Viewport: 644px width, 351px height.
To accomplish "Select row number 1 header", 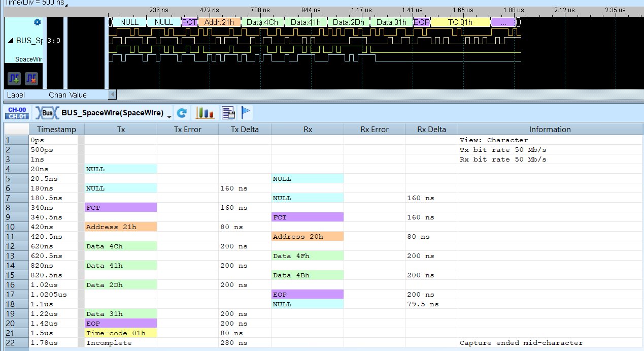I will (16, 140).
